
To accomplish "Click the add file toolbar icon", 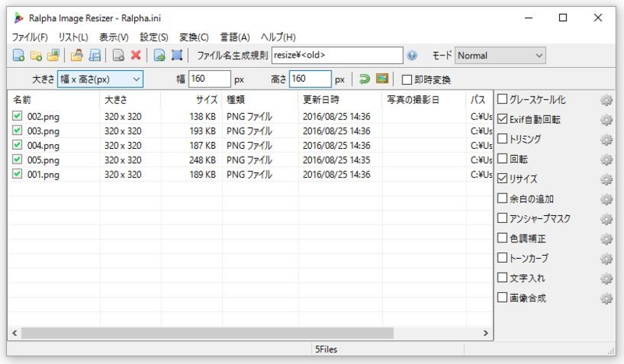I will point(19,55).
